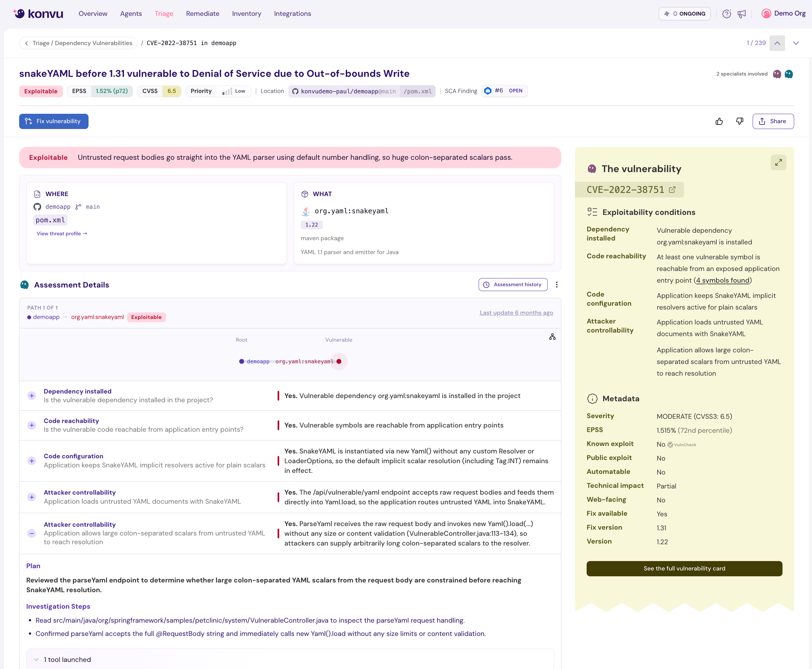
Task: Click the Java icon beside org.yaml:snakeyaml
Action: pyautogui.click(x=306, y=211)
